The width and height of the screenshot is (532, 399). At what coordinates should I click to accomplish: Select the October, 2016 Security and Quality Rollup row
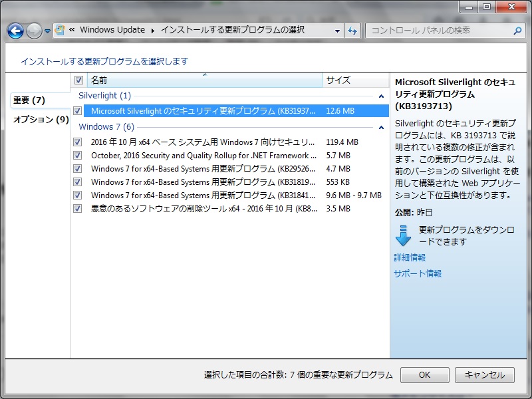pyautogui.click(x=236, y=155)
